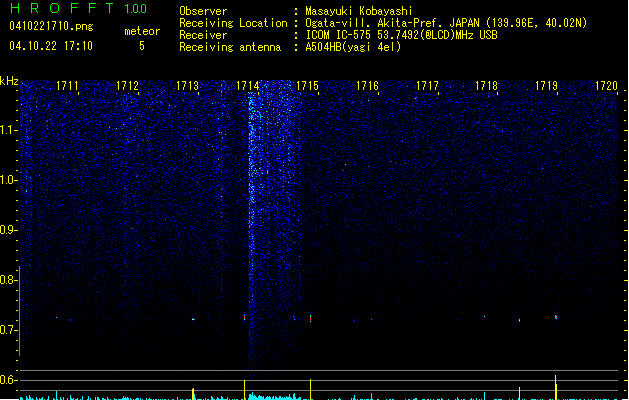Click the 1.1 kHz frequency tick label
The image size is (629, 400).
click(x=8, y=130)
